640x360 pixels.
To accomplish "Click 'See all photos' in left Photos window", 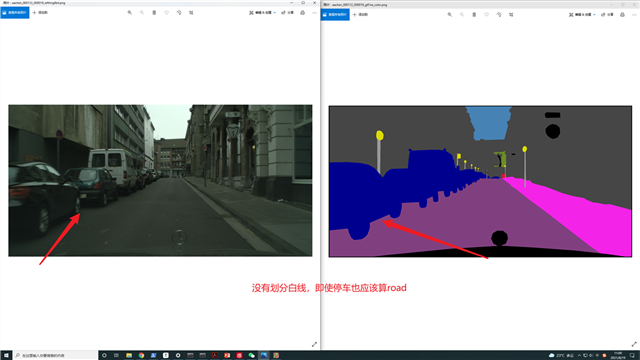I will (x=15, y=13).
